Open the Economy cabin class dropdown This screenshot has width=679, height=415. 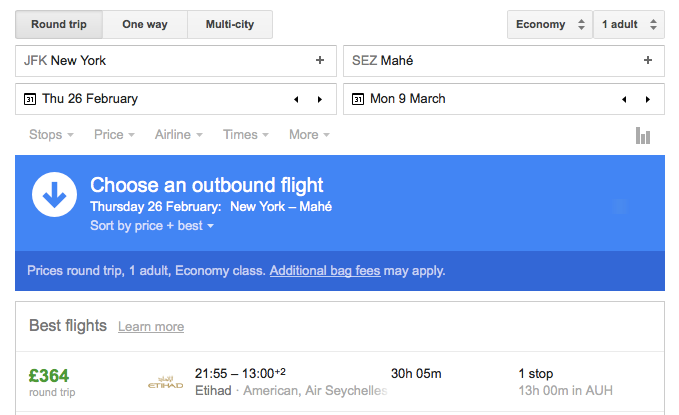tap(549, 24)
